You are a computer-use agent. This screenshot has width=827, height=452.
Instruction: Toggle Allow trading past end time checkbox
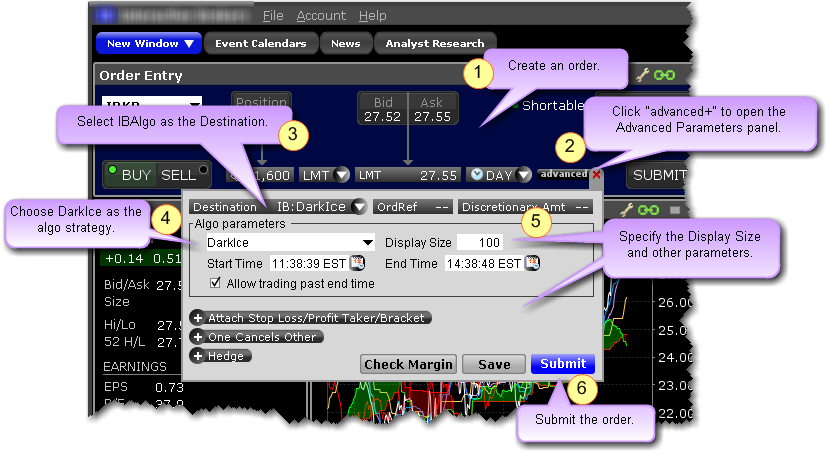(x=217, y=283)
